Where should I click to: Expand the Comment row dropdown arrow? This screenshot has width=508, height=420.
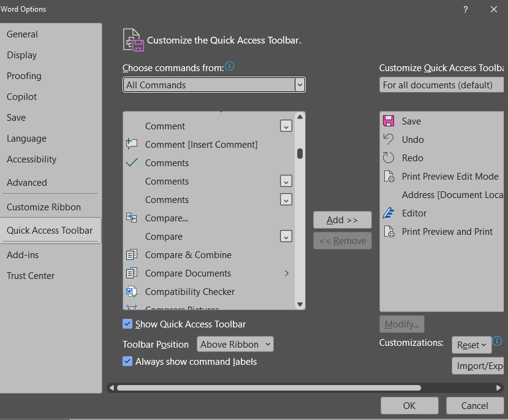click(x=286, y=126)
